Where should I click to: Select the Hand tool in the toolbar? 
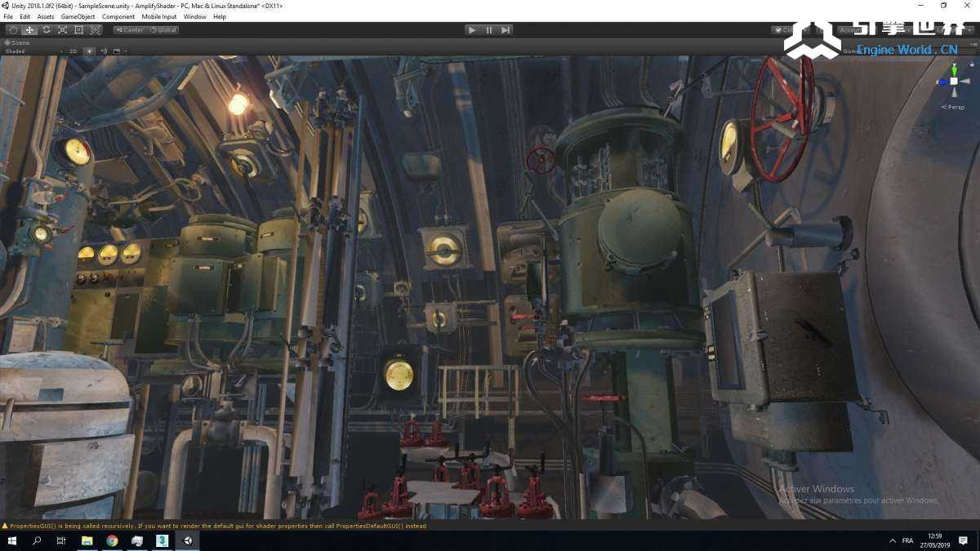point(13,29)
